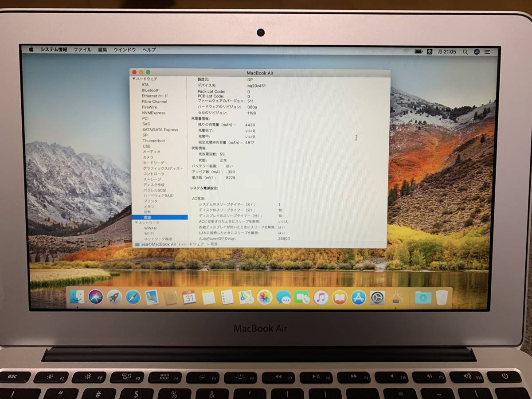Select Fibre Channel in sidebar
532x399 pixels.
pyautogui.click(x=154, y=102)
